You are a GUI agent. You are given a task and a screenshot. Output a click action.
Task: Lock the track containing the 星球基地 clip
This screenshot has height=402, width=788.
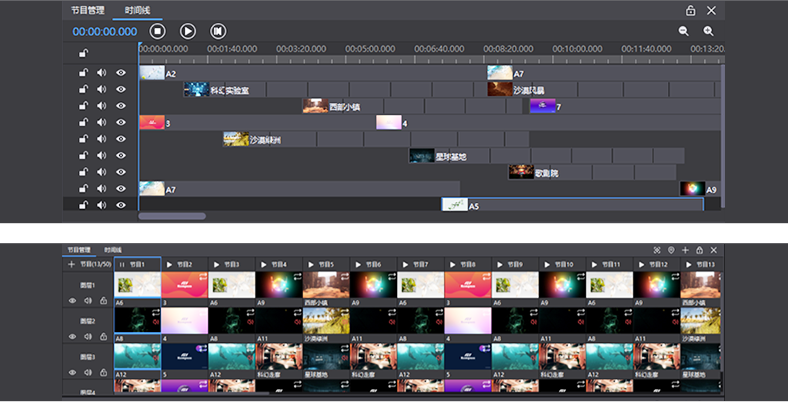pos(83,155)
